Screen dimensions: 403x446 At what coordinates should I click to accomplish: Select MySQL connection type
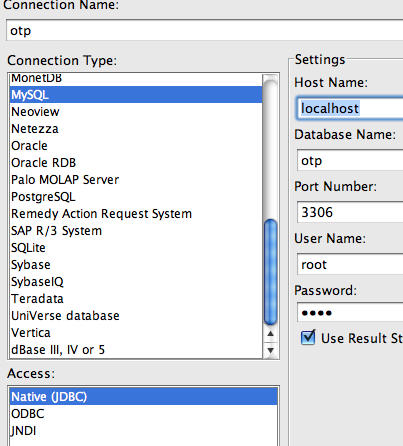(x=136, y=95)
